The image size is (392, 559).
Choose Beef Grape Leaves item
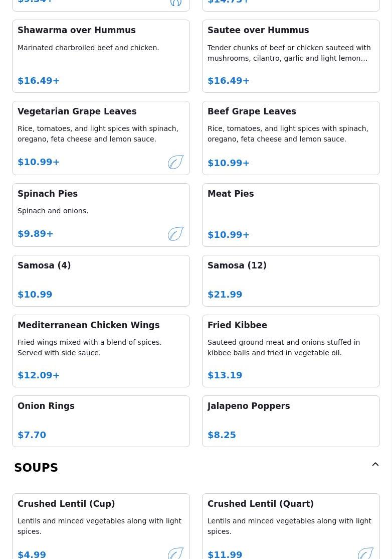(291, 138)
